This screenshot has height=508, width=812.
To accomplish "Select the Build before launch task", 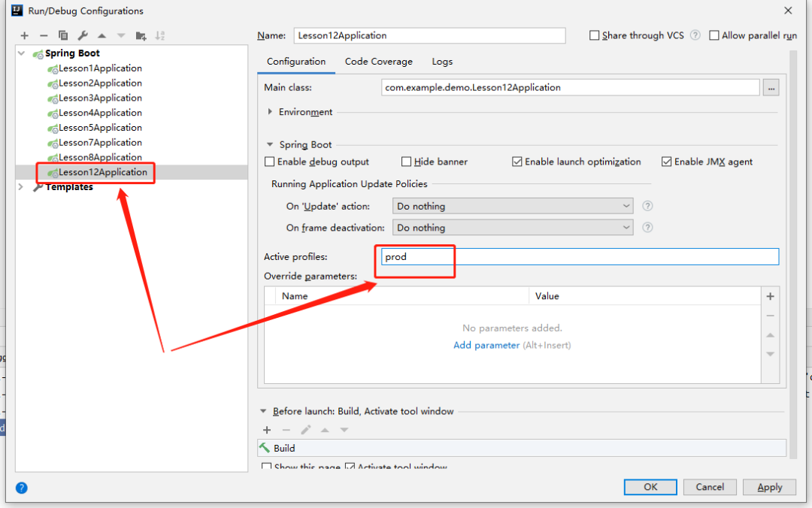I will 522,448.
